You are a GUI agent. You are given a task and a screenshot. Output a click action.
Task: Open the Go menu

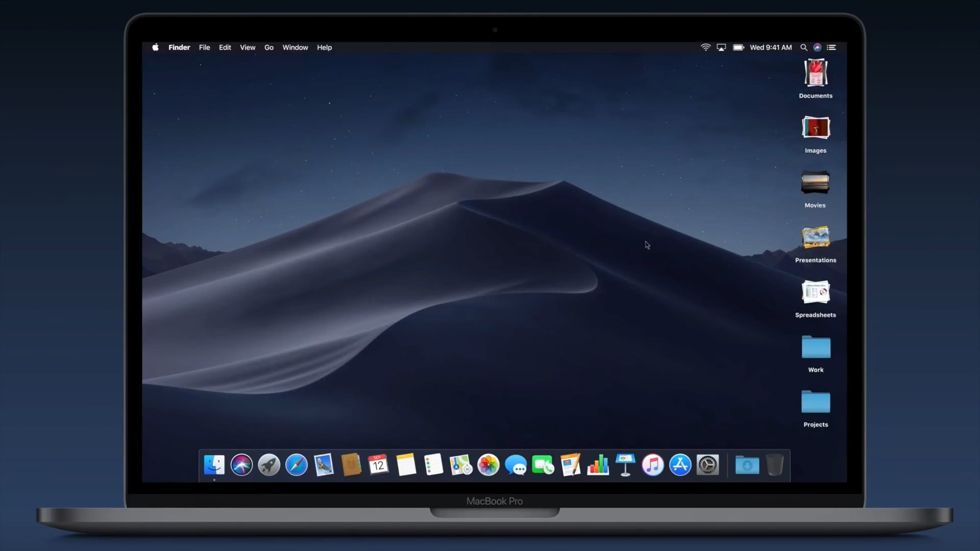[x=269, y=47]
